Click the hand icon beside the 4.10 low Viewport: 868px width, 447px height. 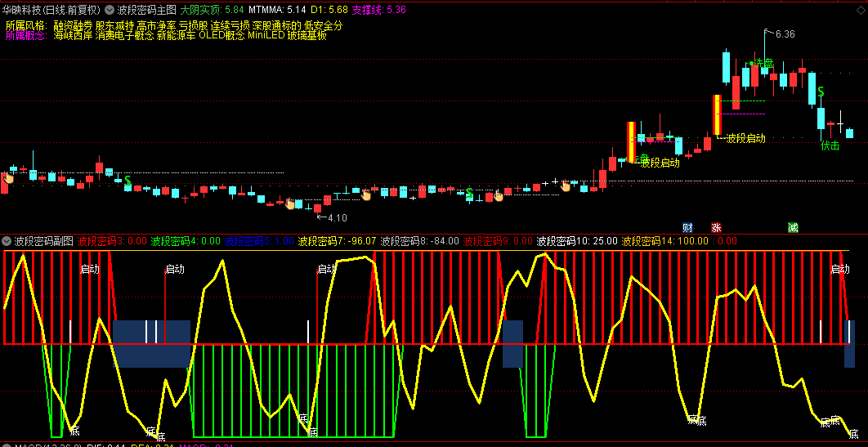290,204
